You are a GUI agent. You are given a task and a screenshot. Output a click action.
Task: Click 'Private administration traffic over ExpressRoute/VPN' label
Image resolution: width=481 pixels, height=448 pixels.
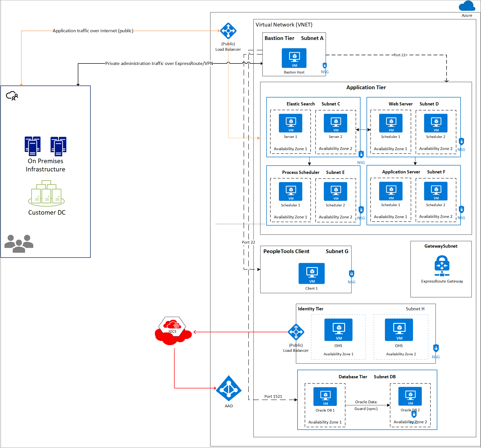(x=159, y=63)
